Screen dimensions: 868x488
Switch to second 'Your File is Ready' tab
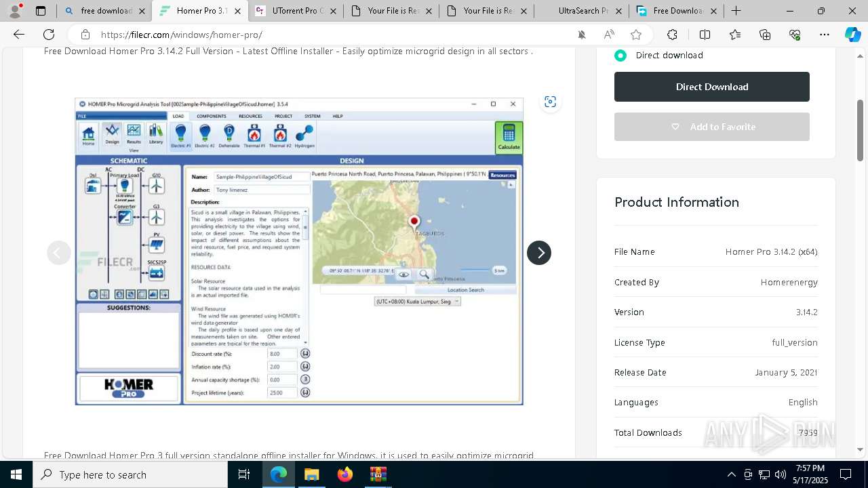[487, 11]
